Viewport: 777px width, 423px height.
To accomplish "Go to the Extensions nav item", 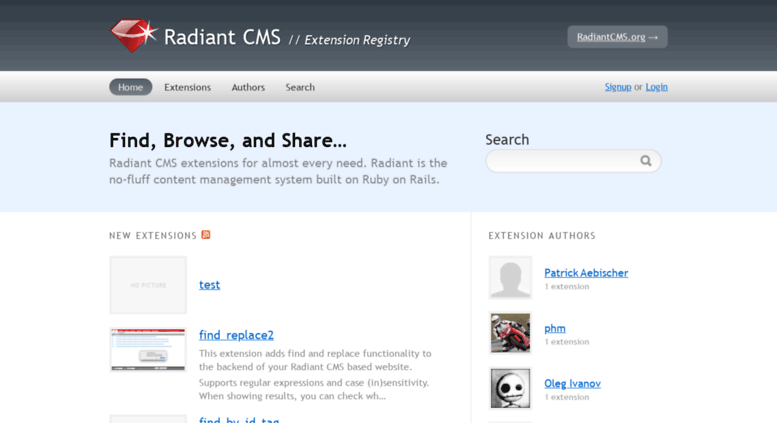I will pos(187,87).
